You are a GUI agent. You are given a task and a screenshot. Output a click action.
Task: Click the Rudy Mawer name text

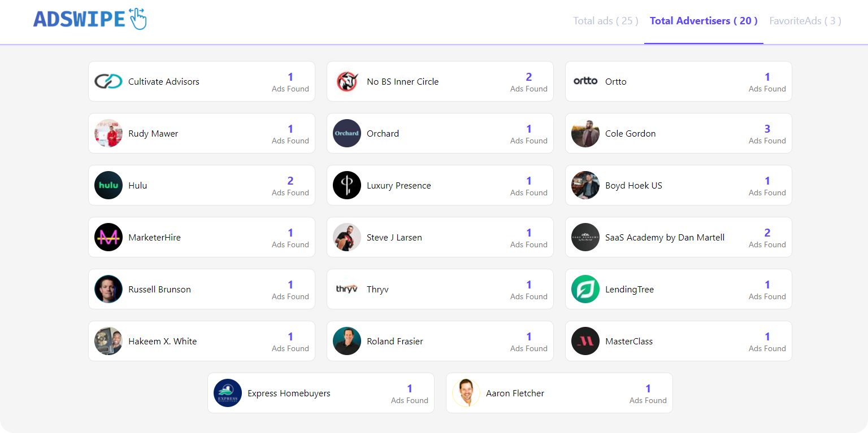[x=153, y=134]
